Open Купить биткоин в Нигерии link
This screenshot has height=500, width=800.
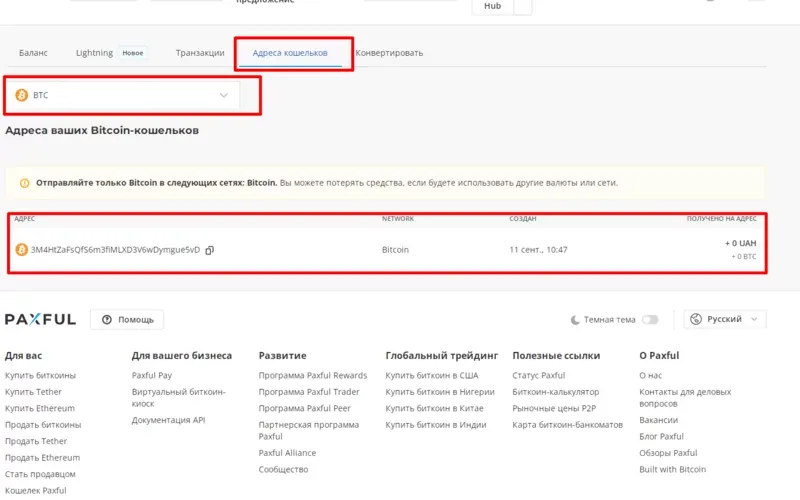(x=440, y=392)
